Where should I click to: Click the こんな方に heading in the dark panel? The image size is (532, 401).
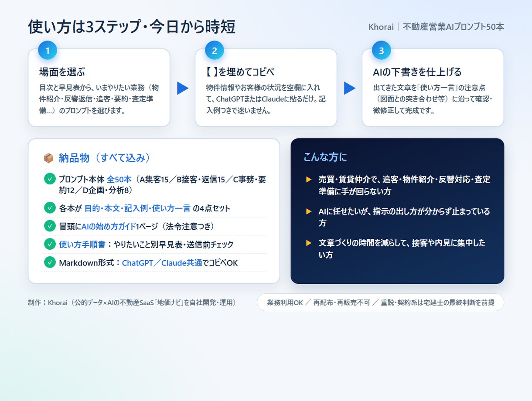pos(325,157)
